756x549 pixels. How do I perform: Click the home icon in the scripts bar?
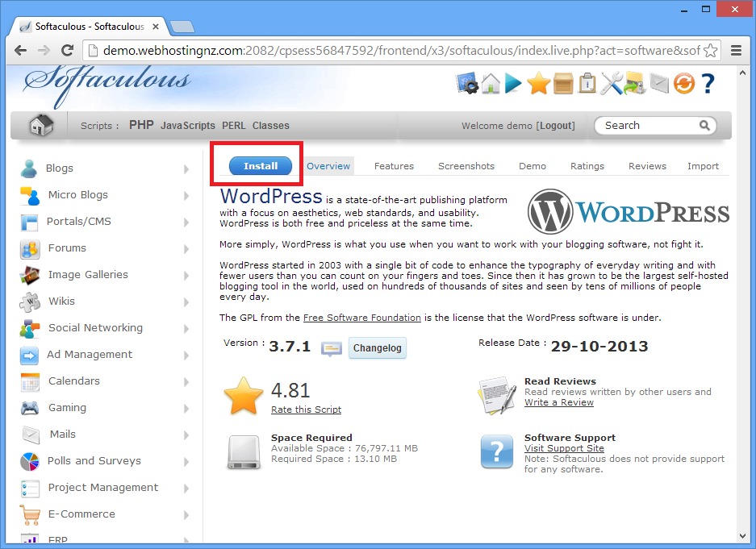[x=40, y=125]
